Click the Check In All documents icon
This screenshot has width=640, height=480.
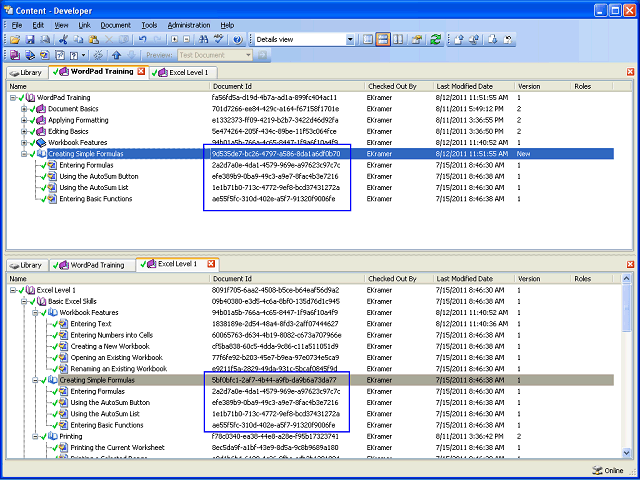coord(474,40)
